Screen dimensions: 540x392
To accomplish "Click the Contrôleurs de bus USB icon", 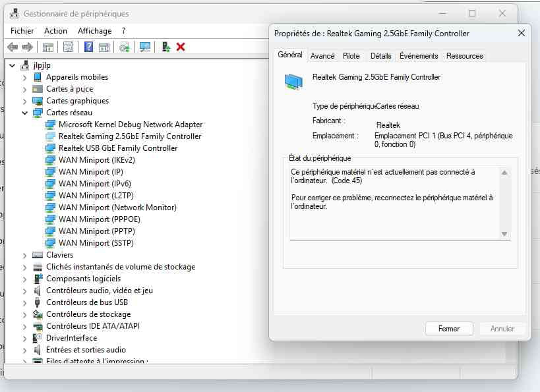I will [38, 302].
